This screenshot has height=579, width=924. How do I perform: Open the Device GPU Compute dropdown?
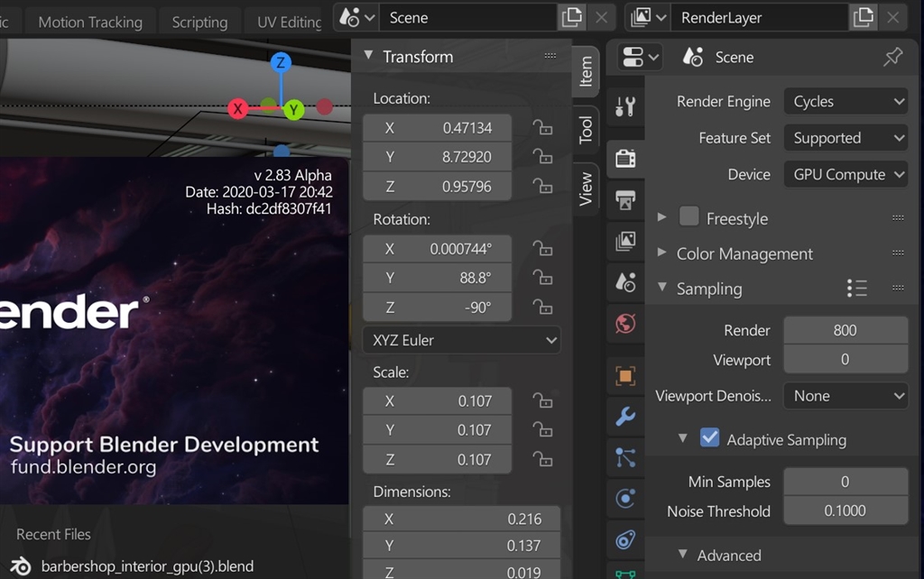click(845, 174)
